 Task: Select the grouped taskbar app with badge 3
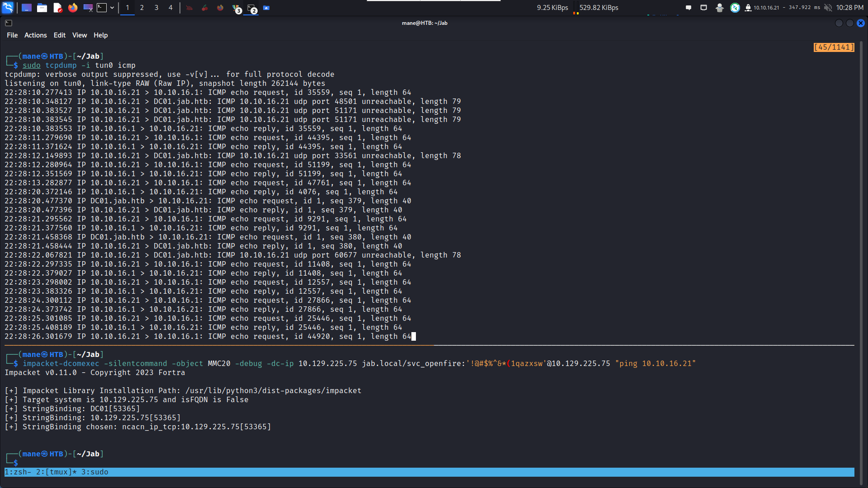(236, 8)
